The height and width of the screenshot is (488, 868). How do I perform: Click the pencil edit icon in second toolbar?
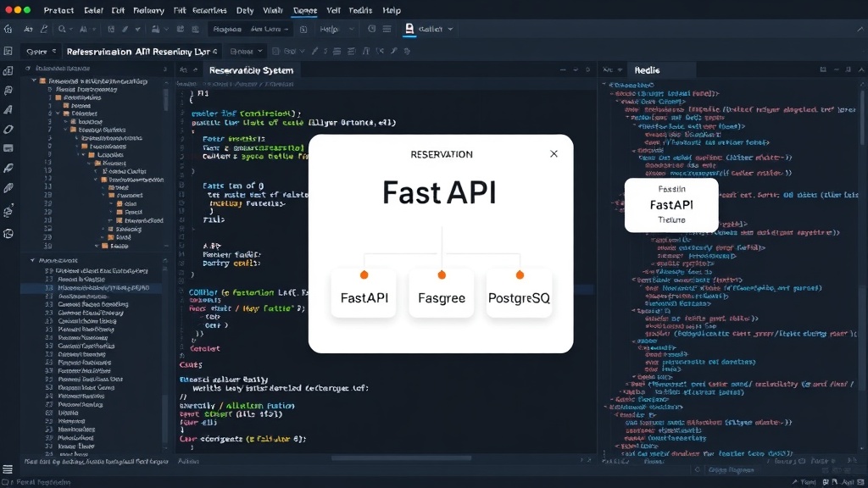314,51
